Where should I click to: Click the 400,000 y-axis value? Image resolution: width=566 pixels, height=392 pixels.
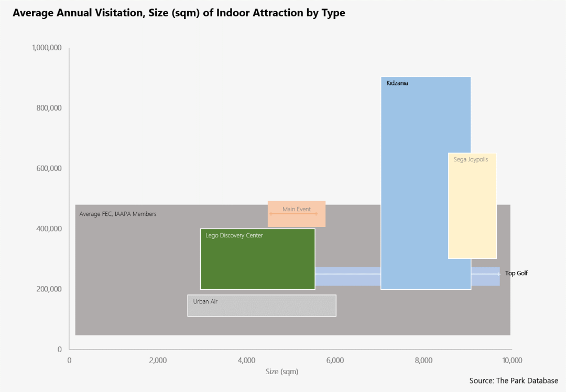(x=49, y=228)
